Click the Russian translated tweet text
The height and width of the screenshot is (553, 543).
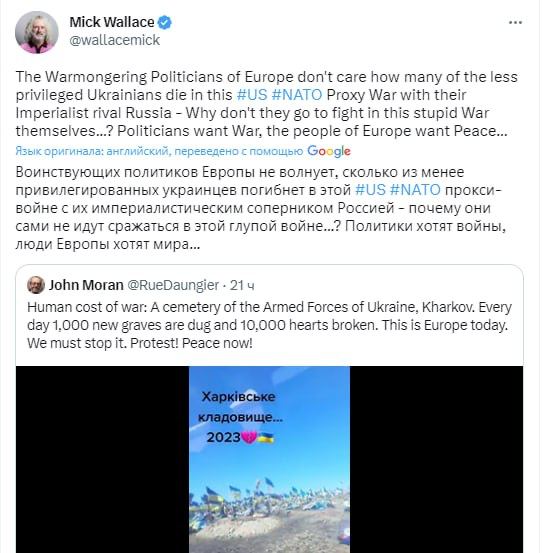point(260,208)
